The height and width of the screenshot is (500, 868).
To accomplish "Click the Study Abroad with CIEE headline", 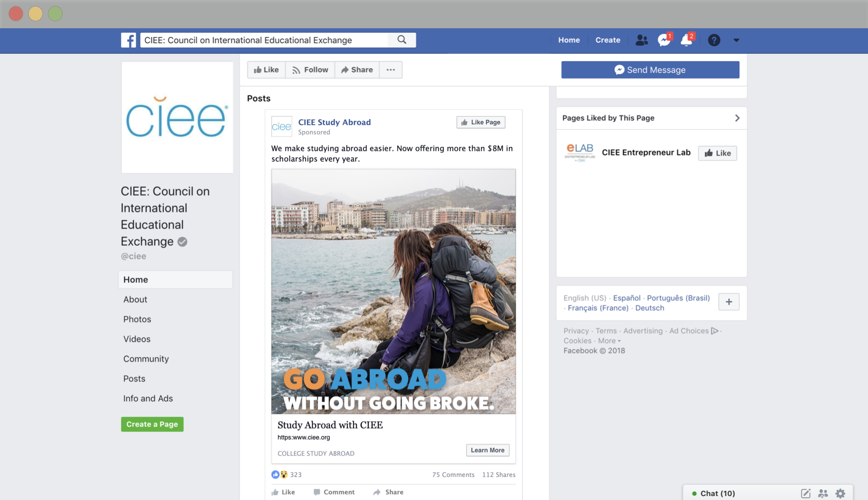I will coord(330,425).
